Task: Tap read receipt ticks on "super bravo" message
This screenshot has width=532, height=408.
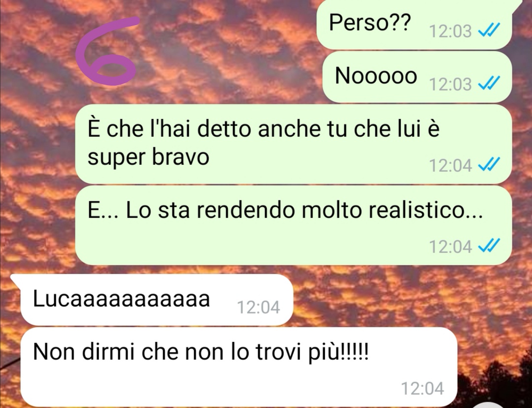Action: click(x=489, y=164)
